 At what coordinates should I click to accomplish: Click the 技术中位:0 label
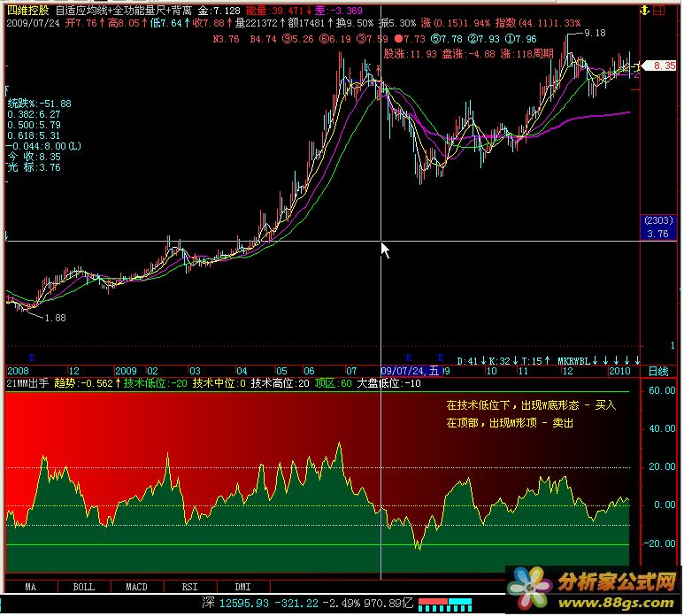219,383
